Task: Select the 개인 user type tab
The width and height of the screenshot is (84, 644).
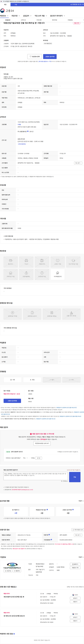Action: pyautogui.click(x=5, y=4)
